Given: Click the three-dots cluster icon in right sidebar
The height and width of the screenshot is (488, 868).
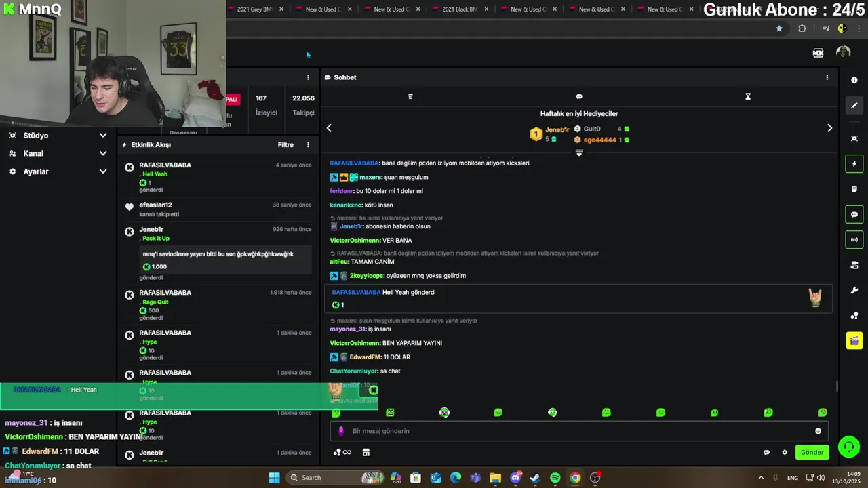Looking at the screenshot, I should pos(854,316).
